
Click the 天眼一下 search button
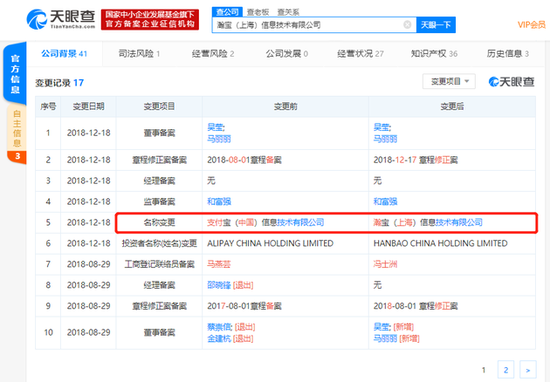pyautogui.click(x=436, y=25)
